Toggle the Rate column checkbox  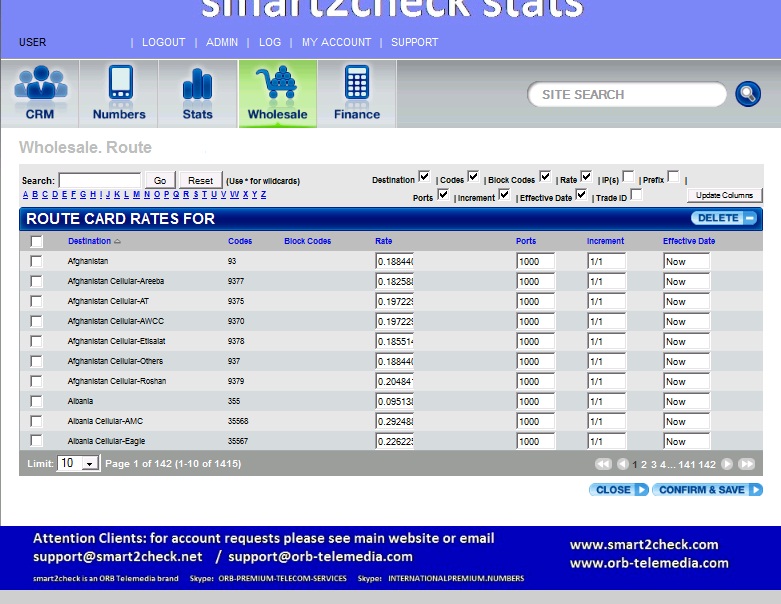586,176
